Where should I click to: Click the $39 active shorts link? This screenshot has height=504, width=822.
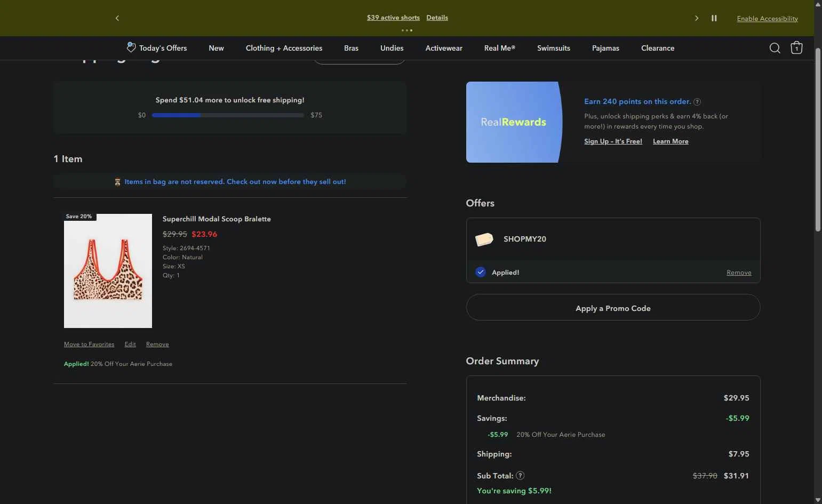click(393, 18)
